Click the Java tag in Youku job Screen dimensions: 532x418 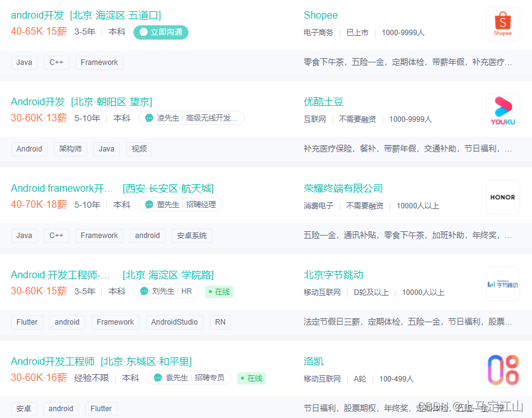pyautogui.click(x=106, y=149)
